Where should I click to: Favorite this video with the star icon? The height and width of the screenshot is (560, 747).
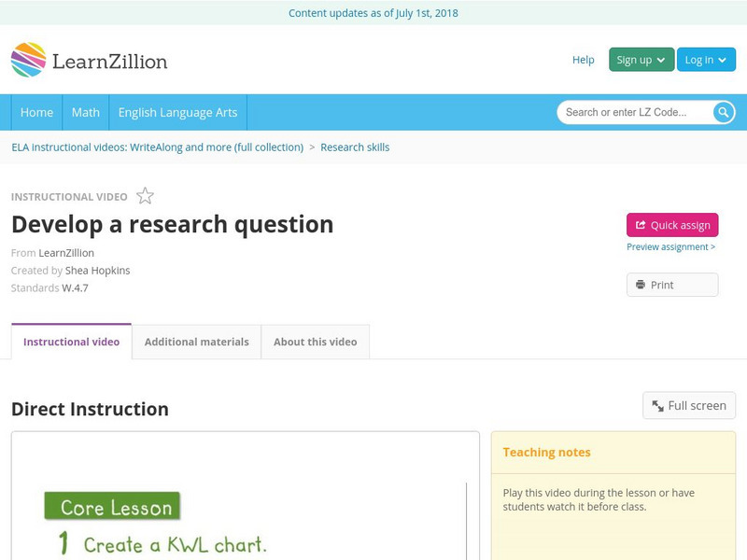[x=145, y=196]
